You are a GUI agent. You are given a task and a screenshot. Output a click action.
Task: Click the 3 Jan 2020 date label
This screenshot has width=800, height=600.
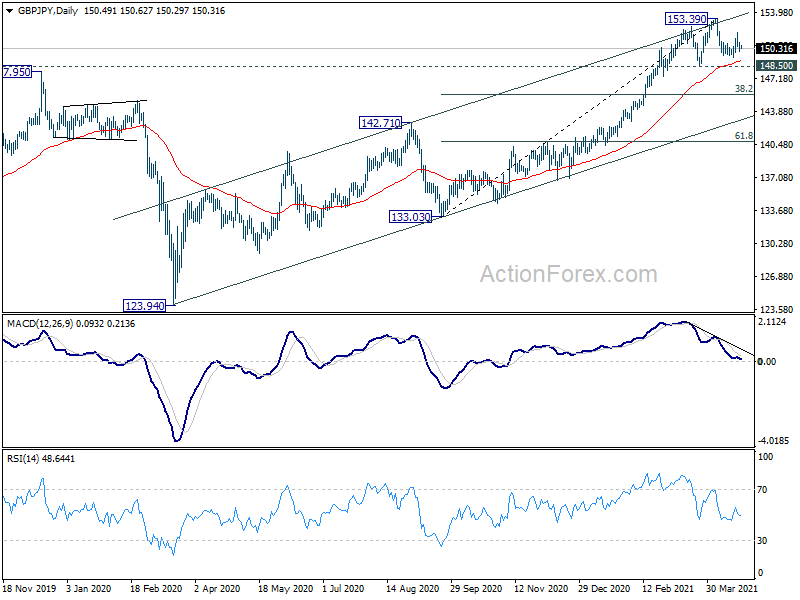point(89,588)
